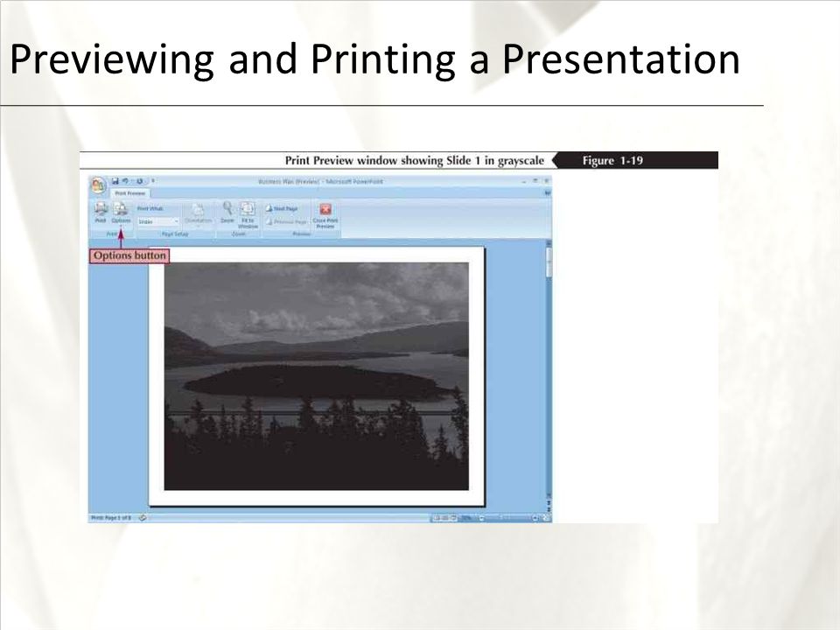The width and height of the screenshot is (840, 630).
Task: Click Close Print Preview red button
Action: pyautogui.click(x=325, y=215)
